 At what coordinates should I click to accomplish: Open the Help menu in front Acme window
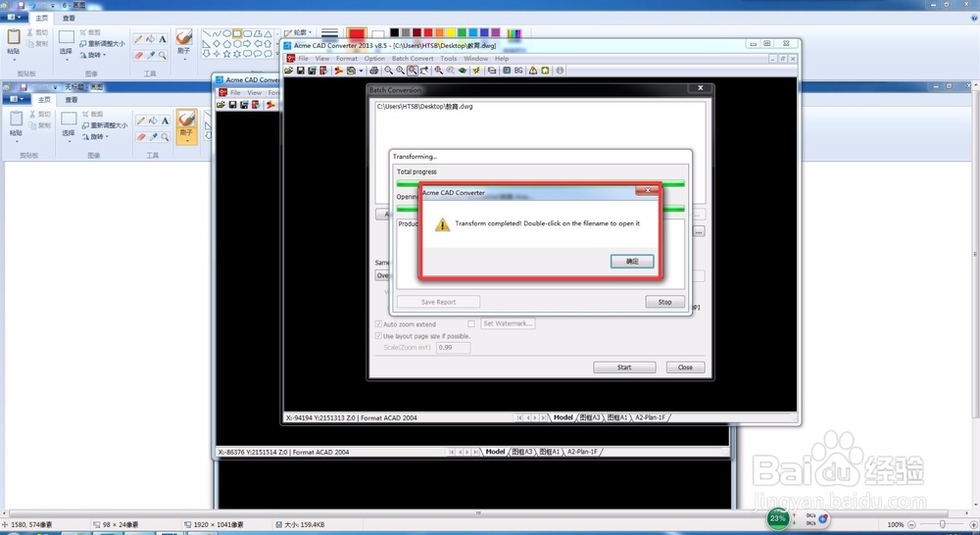pyautogui.click(x=502, y=58)
